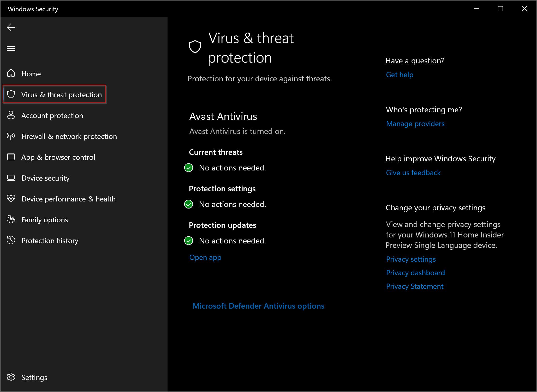Click the App & browser control window icon
The height and width of the screenshot is (392, 537).
tap(11, 157)
